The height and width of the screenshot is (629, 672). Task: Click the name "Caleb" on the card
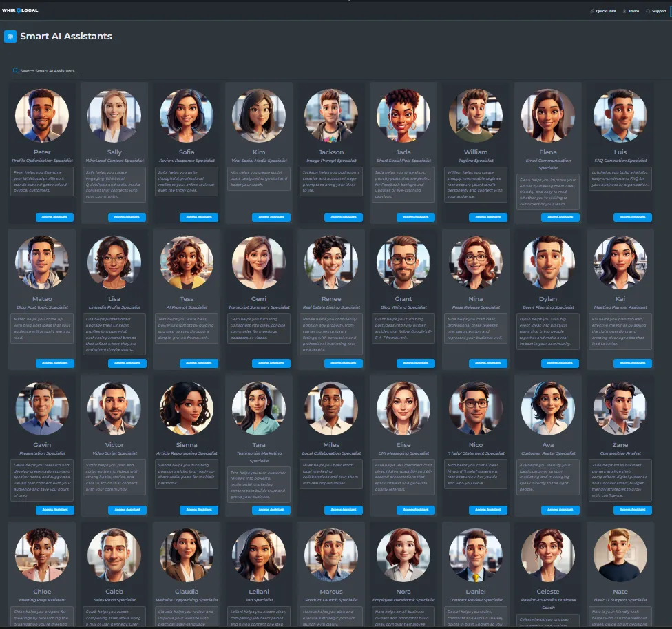pyautogui.click(x=114, y=592)
